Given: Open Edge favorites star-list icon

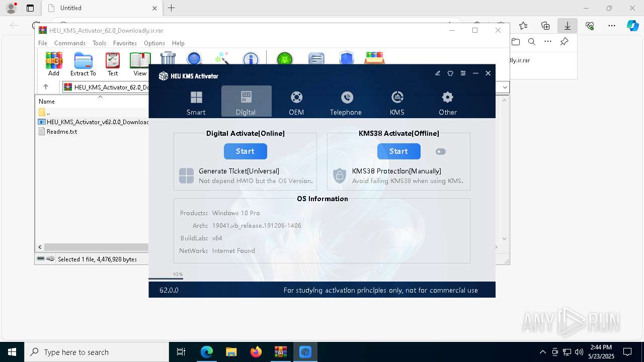Looking at the screenshot, I should click(523, 26).
